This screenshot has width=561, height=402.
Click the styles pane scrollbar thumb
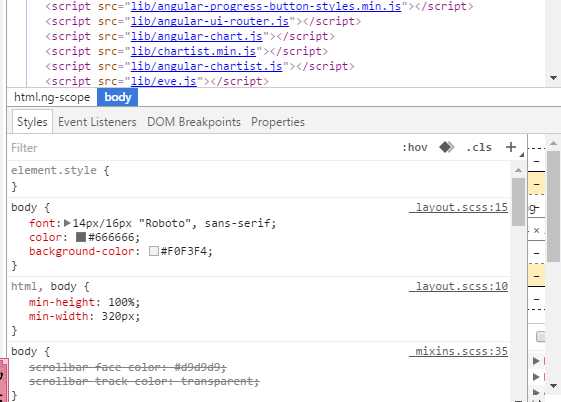[x=518, y=202]
